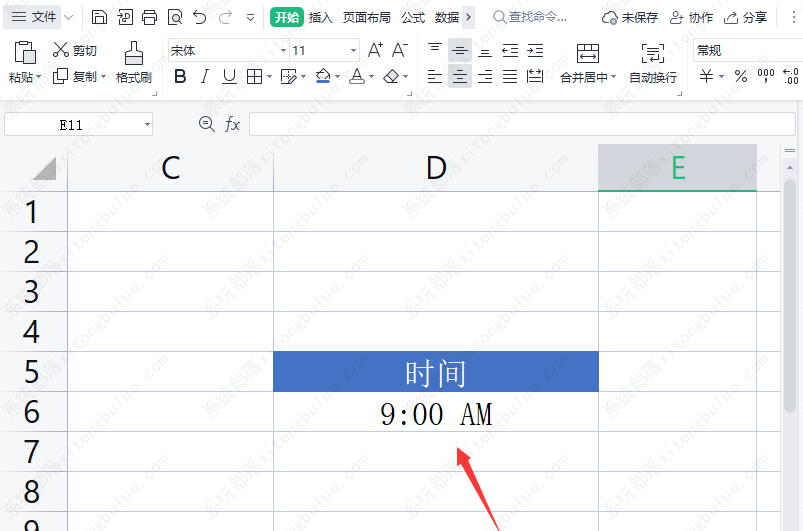Switch to the 插入 tab
Viewport: 803px width, 531px height.
[x=321, y=17]
